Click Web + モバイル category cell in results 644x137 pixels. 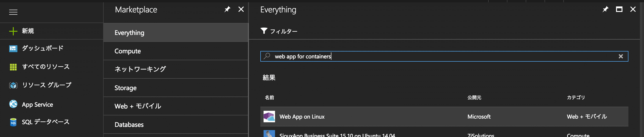(586, 117)
